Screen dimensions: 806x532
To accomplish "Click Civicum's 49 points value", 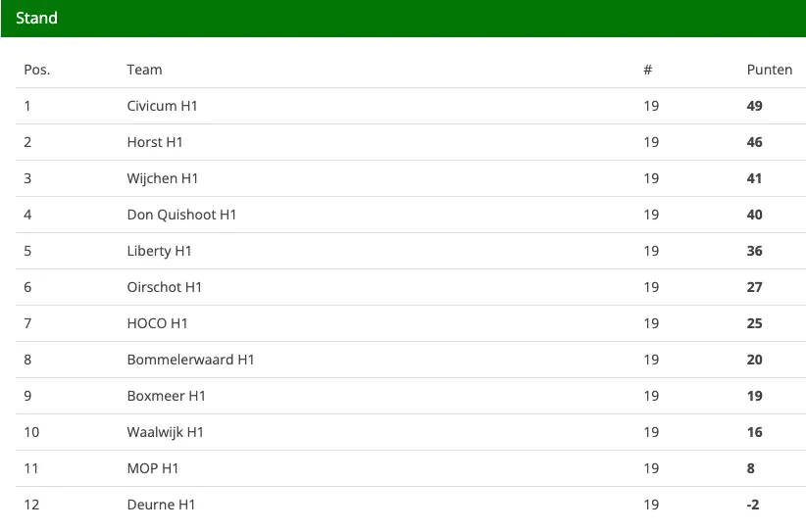I will click(x=754, y=106).
